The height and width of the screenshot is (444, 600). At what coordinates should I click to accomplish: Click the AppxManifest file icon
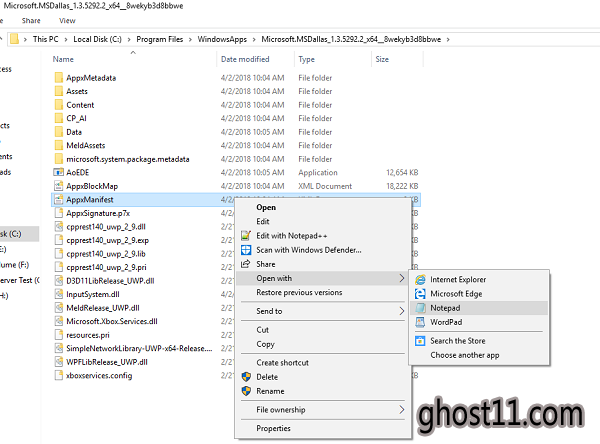point(59,199)
